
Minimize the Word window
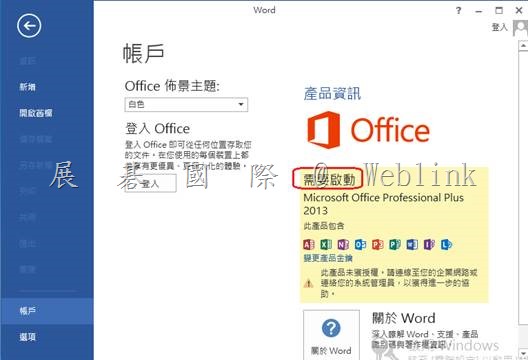point(478,11)
